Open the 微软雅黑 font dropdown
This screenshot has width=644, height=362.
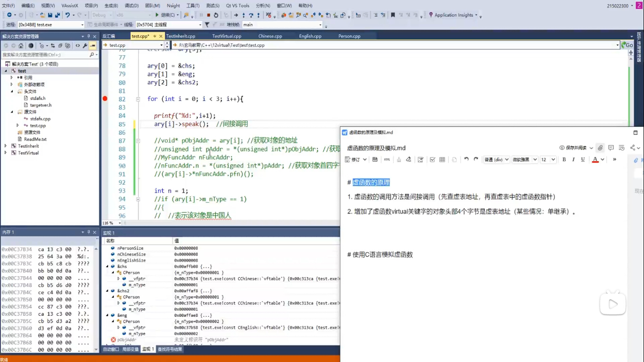525,160
